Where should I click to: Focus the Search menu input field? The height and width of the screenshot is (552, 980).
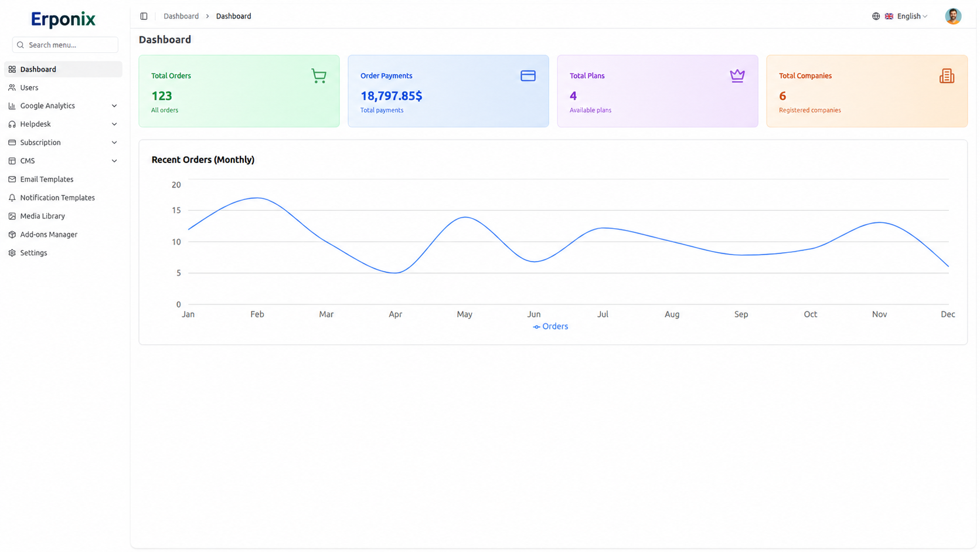[x=65, y=45]
